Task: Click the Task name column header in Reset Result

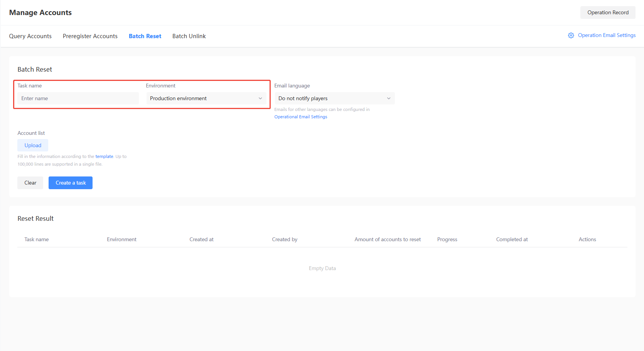Action: 37,239
